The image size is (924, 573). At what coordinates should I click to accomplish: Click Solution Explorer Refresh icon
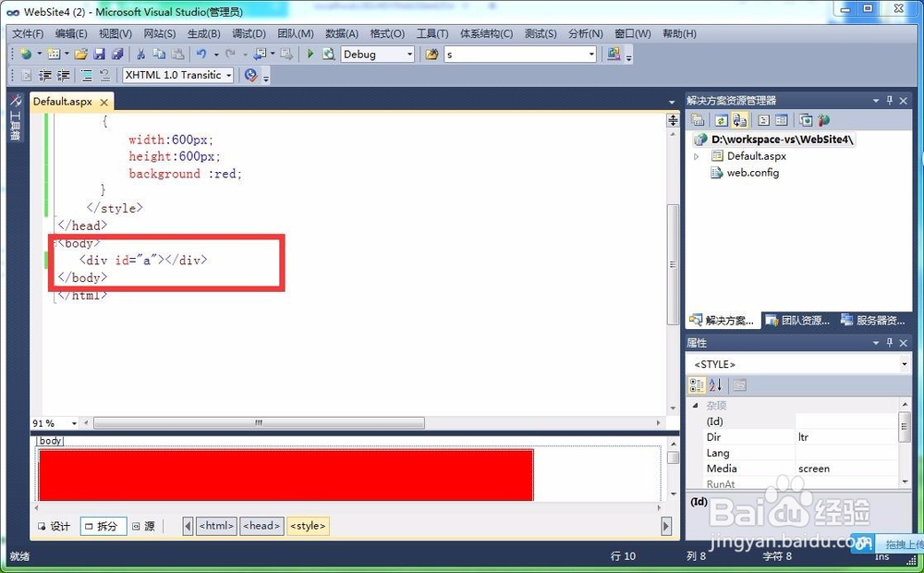[x=722, y=120]
